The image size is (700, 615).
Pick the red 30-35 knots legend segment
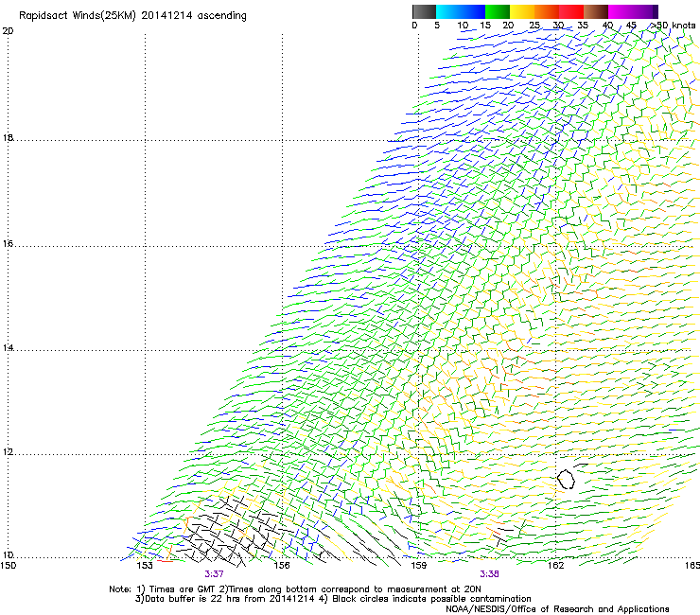(571, 11)
